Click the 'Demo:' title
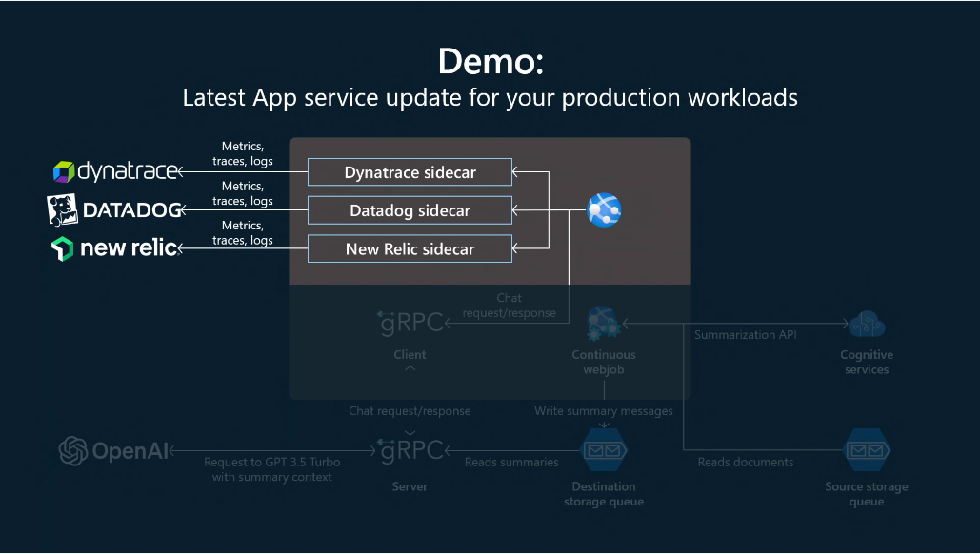Screen dimensions: 980x554 click(490, 61)
